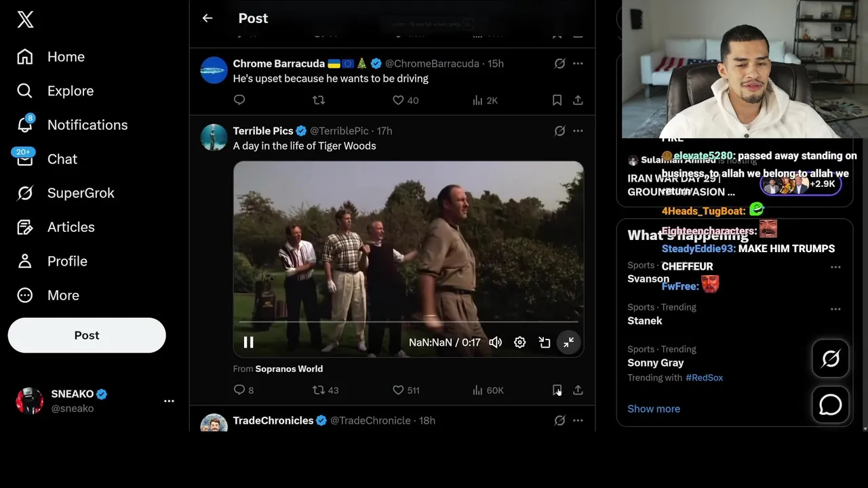This screenshot has width=868, height=488.
Task: Like Chrome Barracuda's comment
Action: 406,100
